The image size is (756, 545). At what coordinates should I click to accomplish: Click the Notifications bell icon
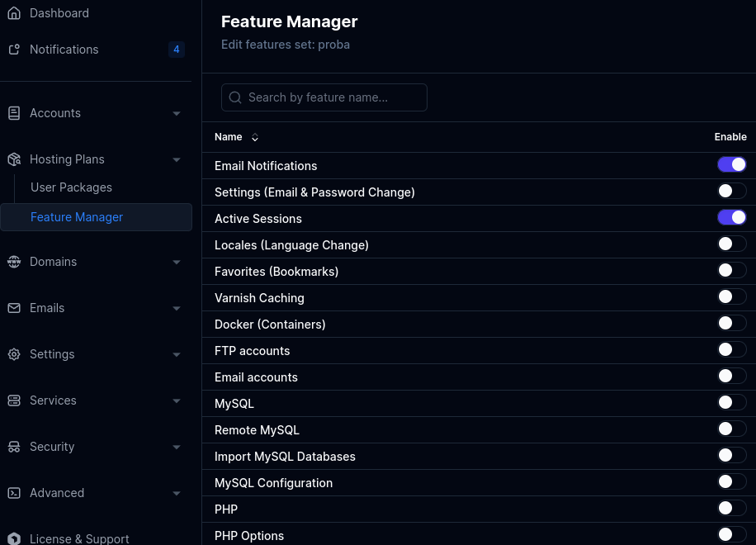tap(14, 50)
